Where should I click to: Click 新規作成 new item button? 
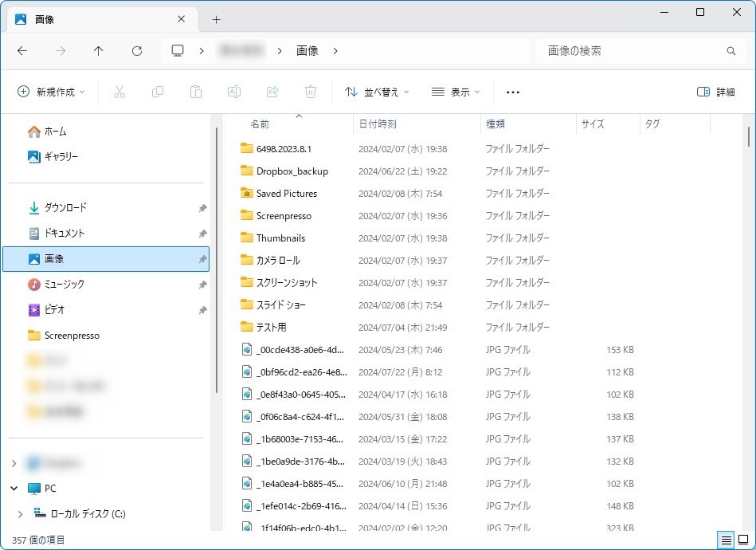click(51, 92)
